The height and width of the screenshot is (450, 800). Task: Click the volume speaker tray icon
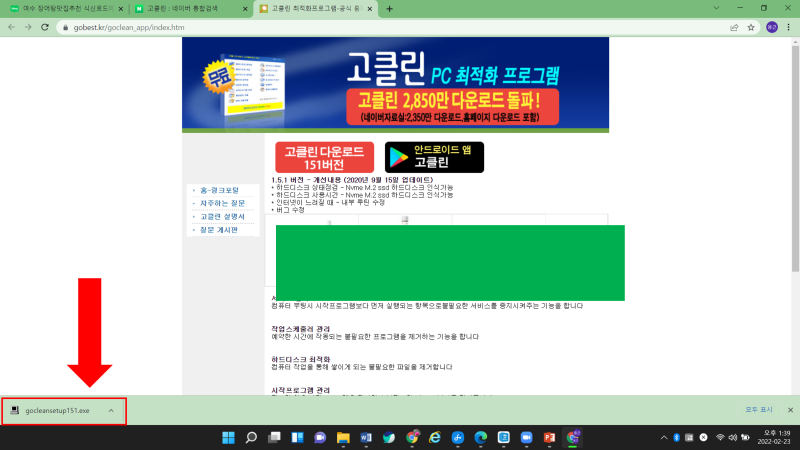[733, 438]
